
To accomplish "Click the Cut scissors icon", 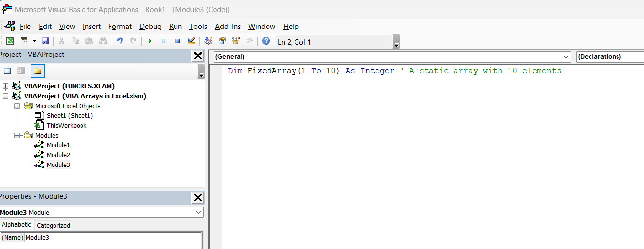I will [62, 41].
